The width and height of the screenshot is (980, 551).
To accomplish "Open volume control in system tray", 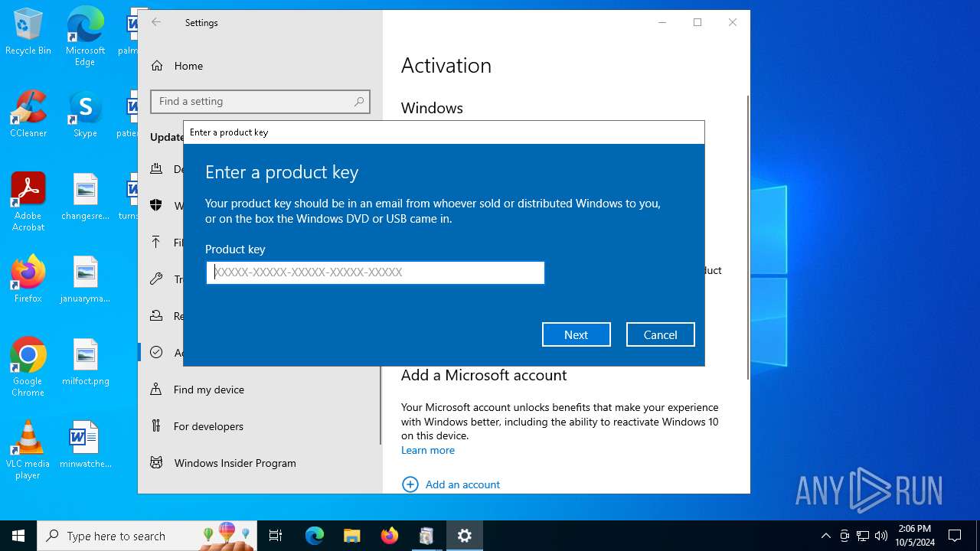I will click(881, 536).
